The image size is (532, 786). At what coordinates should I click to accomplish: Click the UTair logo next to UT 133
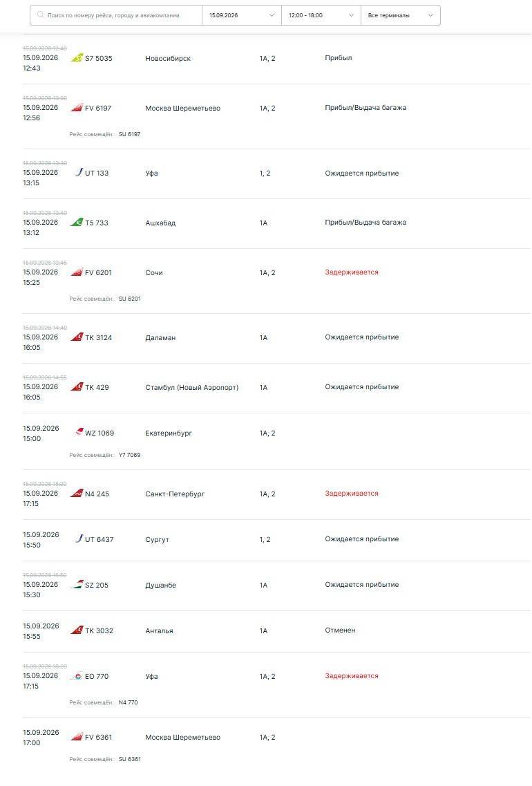tap(79, 172)
